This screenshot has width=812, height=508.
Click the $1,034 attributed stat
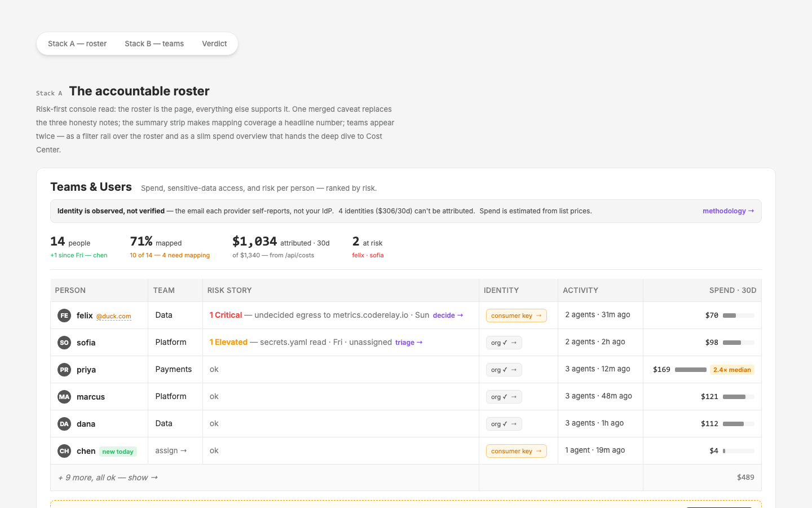click(x=281, y=247)
